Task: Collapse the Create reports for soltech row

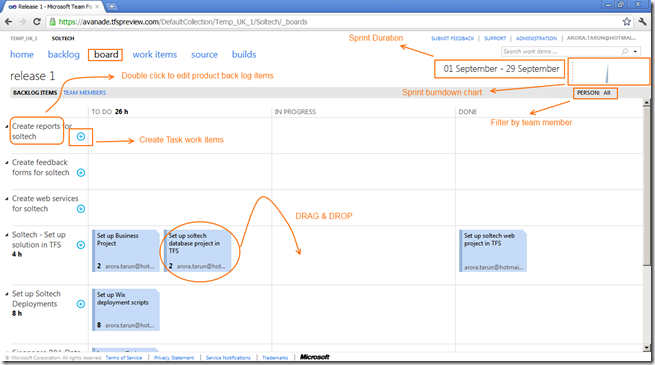Action: point(7,126)
